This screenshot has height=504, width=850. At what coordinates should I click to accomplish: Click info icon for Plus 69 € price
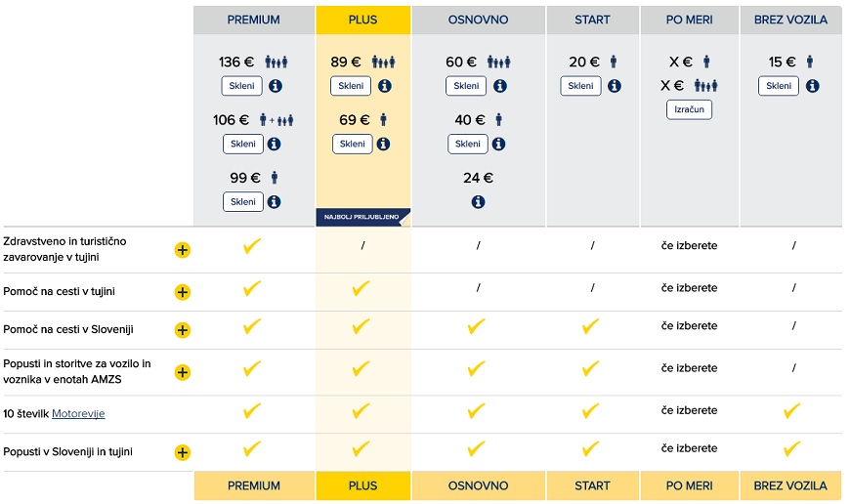point(384,144)
